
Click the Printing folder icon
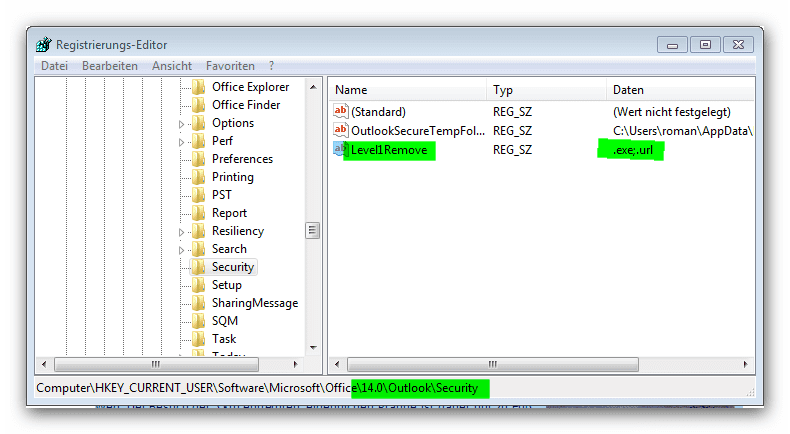tap(199, 177)
